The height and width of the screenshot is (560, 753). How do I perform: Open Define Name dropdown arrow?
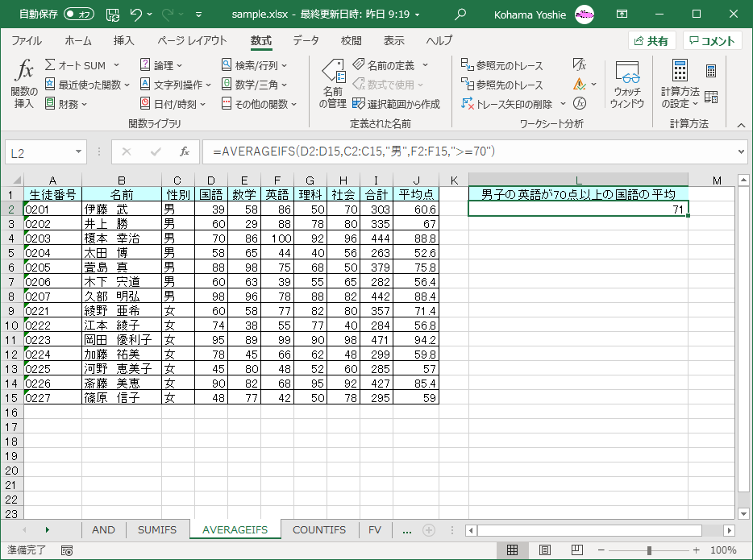click(426, 64)
